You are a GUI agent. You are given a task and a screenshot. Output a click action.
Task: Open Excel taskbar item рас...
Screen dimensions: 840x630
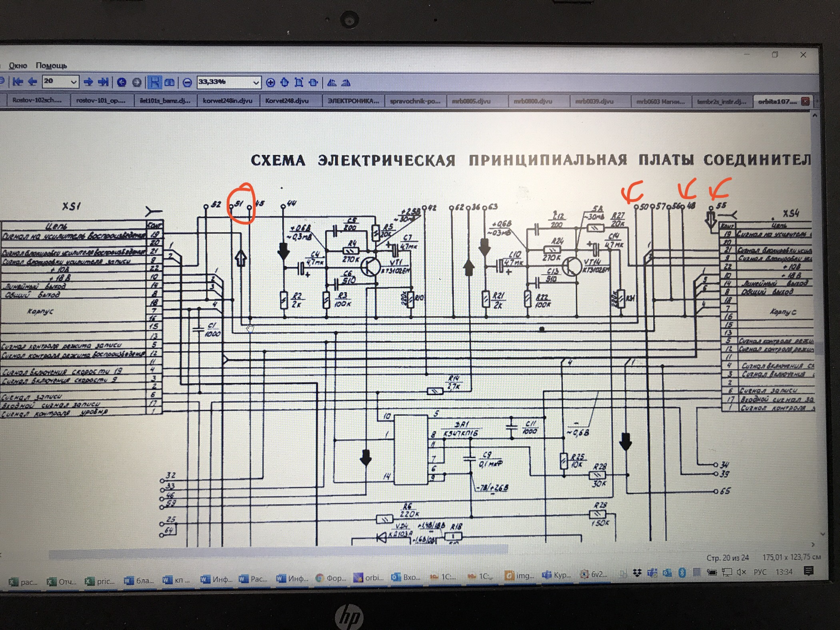23,582
